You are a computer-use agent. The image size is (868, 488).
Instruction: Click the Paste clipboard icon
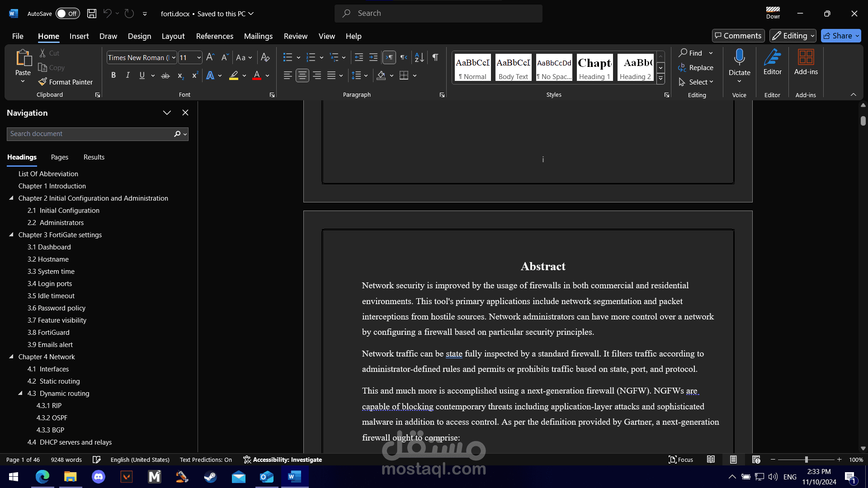(23, 58)
